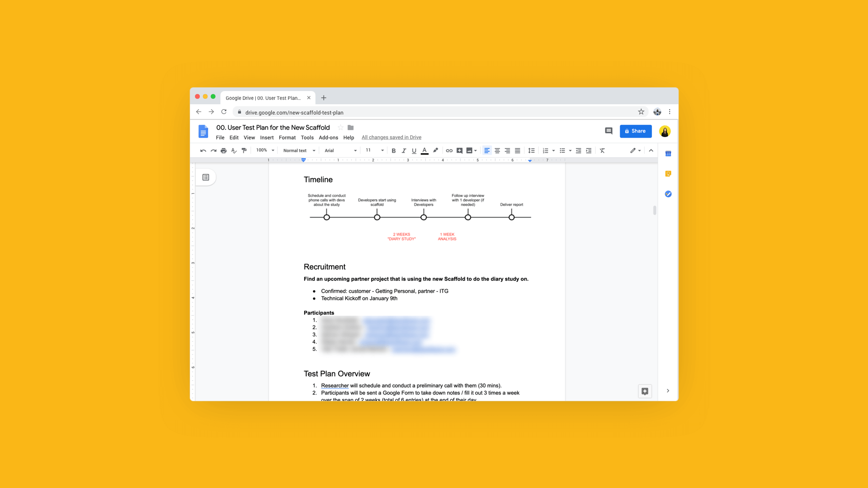
Task: Bookmark this page with the star
Action: click(641, 112)
